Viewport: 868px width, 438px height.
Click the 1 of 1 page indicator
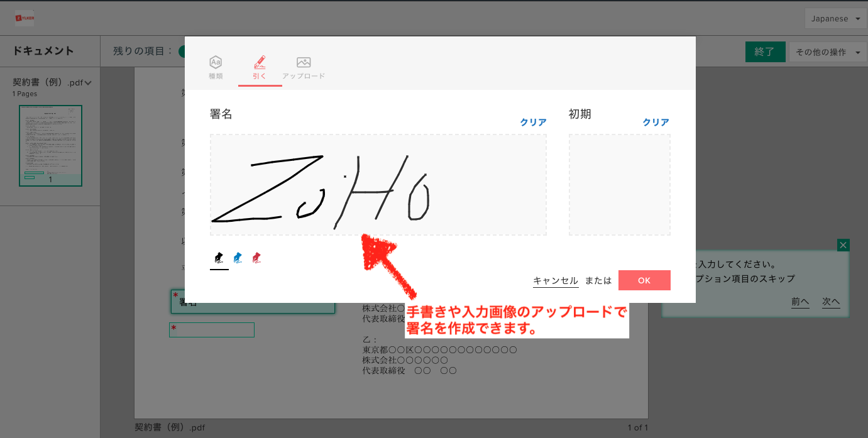tap(637, 427)
